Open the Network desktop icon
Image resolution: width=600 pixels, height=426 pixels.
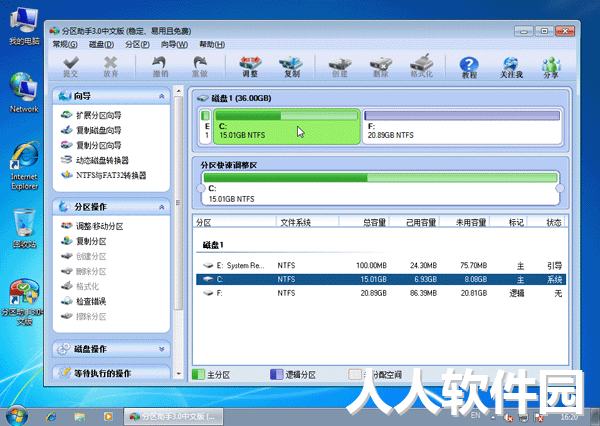pos(24,93)
